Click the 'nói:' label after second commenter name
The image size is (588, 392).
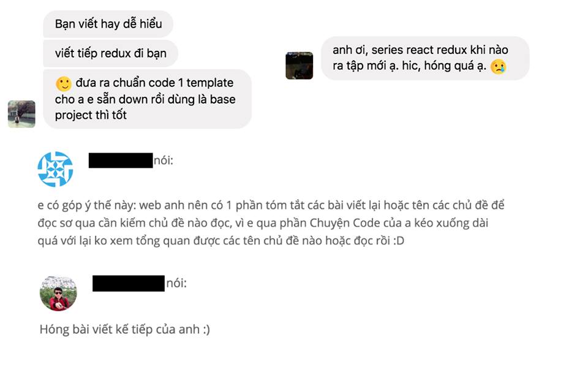tap(176, 283)
